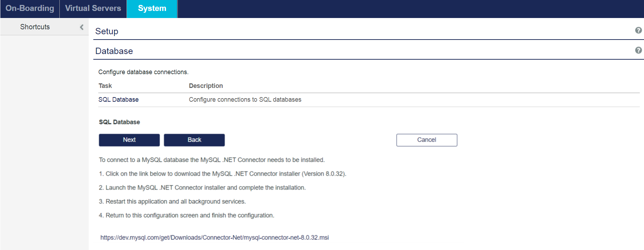Viewport: 644px width, 250px height.
Task: Switch to the On-Boarding tab
Action: coord(30,8)
